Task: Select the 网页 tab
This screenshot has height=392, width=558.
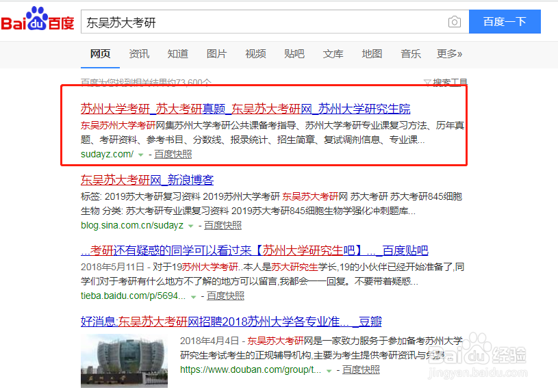Action: click(101, 54)
